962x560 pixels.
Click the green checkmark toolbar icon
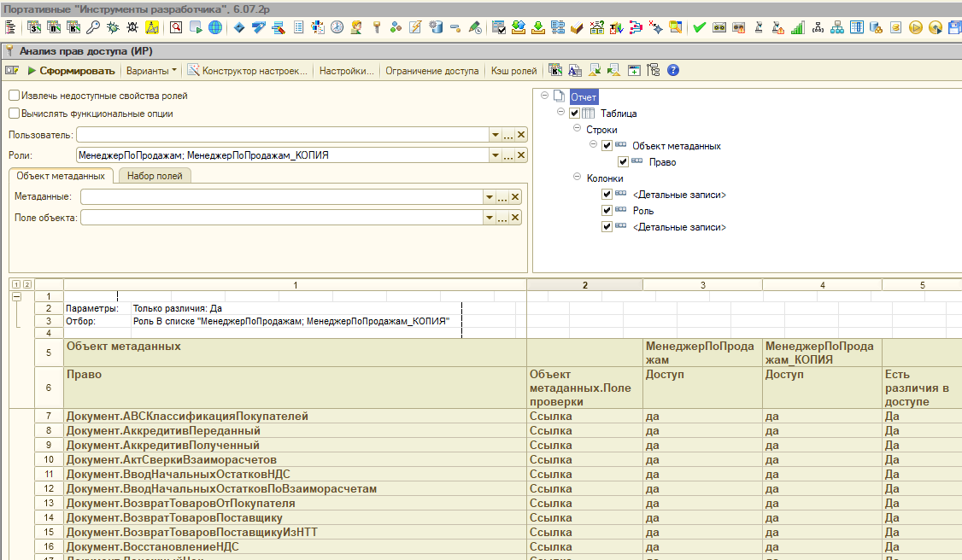point(699,27)
